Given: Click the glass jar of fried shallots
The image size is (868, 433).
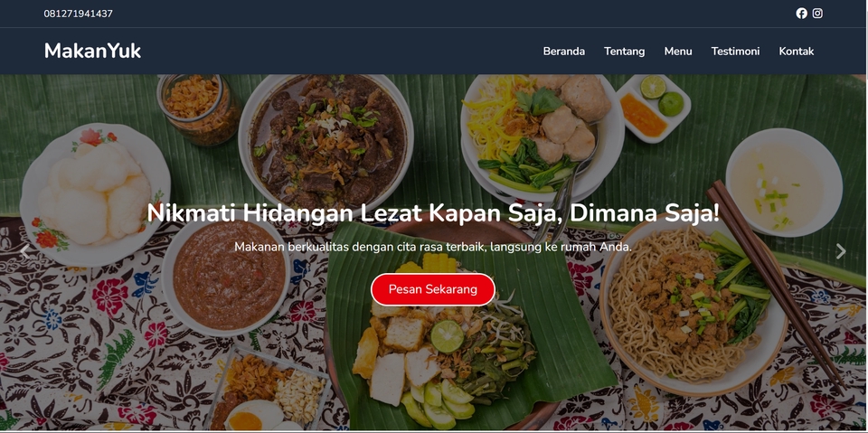Looking at the screenshot, I should [x=198, y=108].
